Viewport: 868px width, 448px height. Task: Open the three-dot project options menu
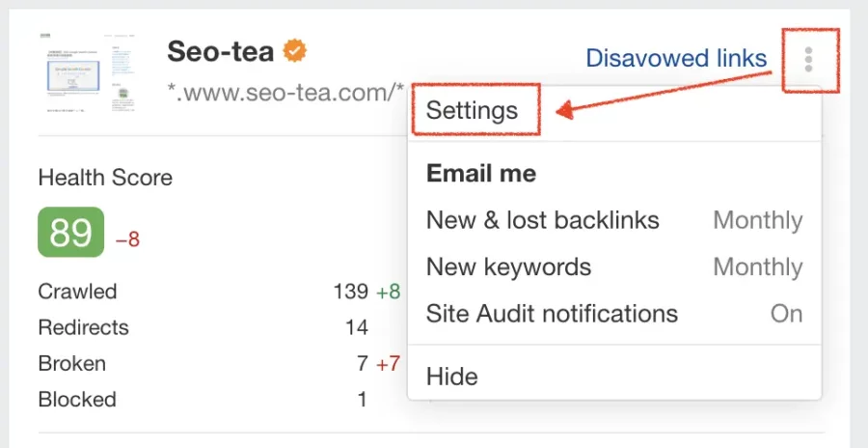click(x=808, y=59)
